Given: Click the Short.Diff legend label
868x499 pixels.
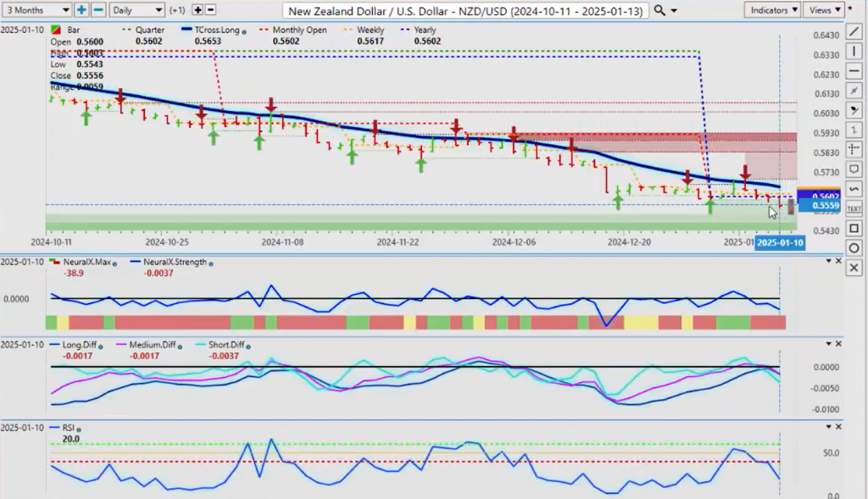Looking at the screenshot, I should [x=226, y=345].
